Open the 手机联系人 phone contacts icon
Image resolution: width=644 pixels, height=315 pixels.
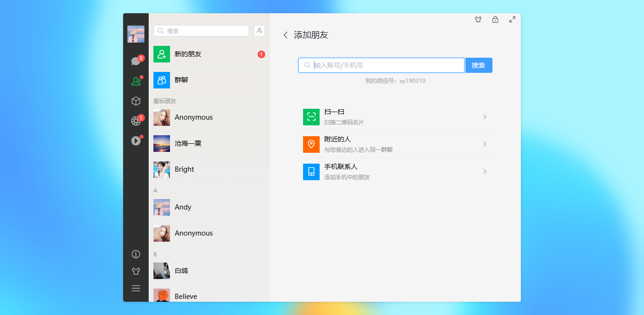tap(311, 172)
